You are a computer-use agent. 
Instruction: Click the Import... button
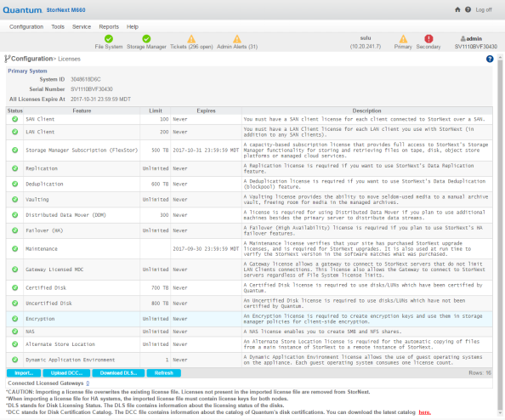click(24, 373)
